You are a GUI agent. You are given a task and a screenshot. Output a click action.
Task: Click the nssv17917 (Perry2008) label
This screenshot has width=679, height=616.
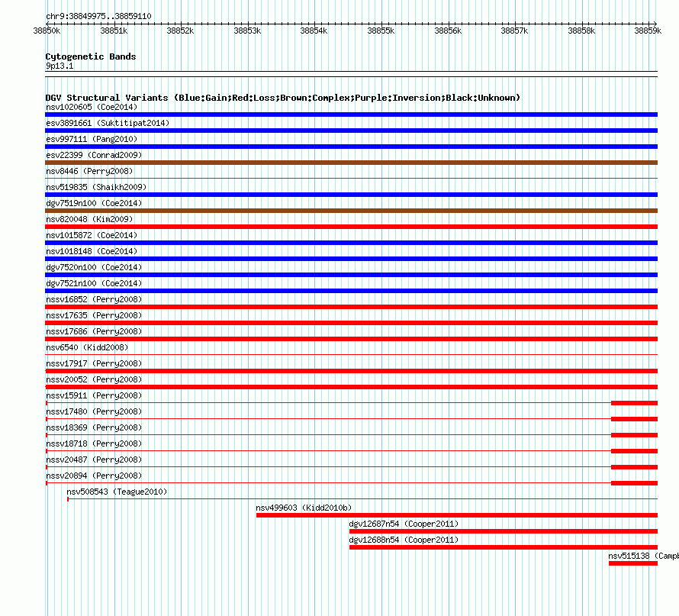(x=94, y=363)
